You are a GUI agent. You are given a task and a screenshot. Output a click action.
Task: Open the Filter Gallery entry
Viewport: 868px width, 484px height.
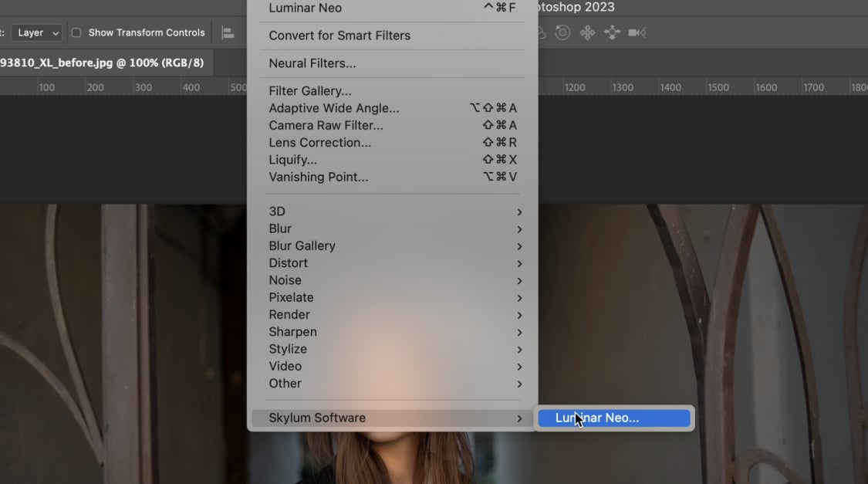pyautogui.click(x=393, y=91)
